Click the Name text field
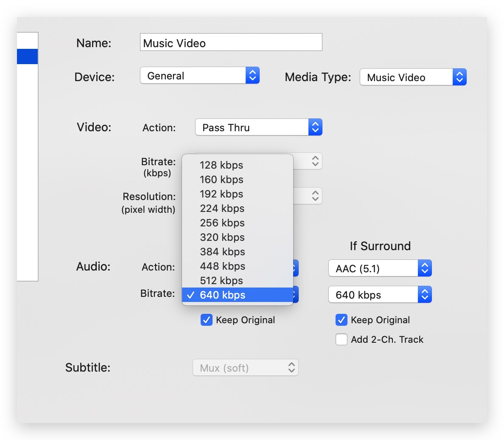 (x=231, y=43)
